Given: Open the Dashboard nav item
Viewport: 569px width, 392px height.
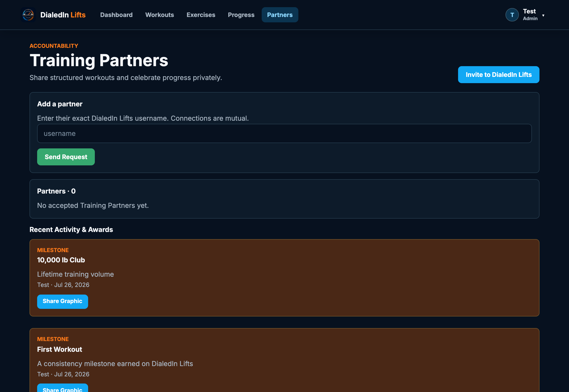Looking at the screenshot, I should [x=116, y=15].
